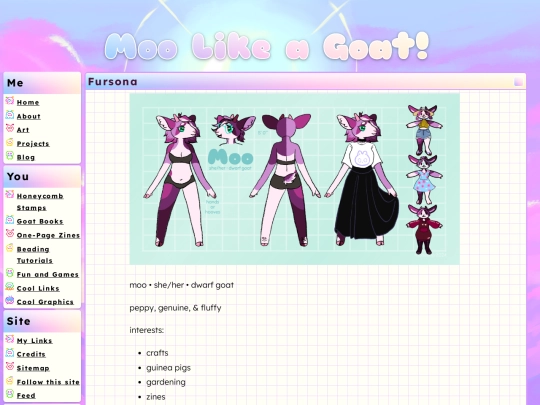Click the icon beside Beading Tutorials

[10, 247]
